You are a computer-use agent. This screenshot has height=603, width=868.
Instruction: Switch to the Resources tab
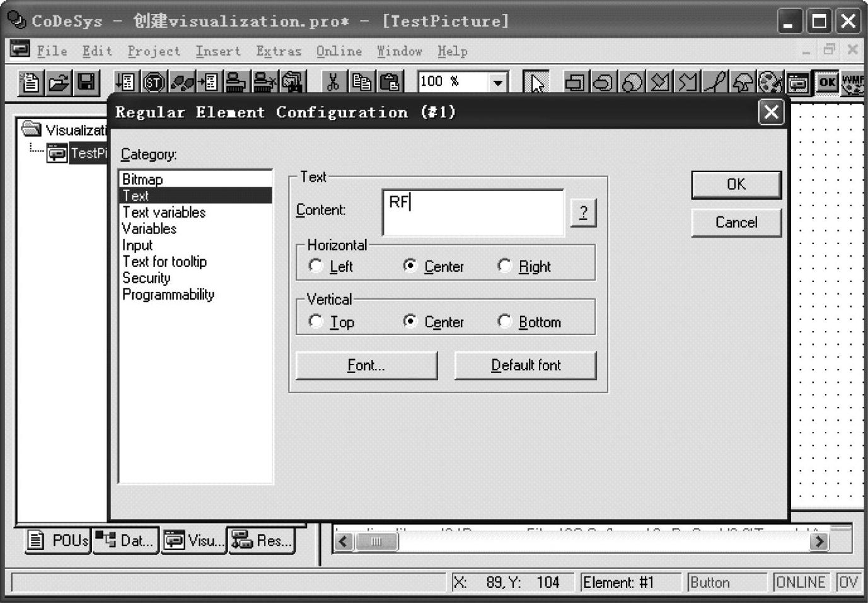(x=261, y=541)
